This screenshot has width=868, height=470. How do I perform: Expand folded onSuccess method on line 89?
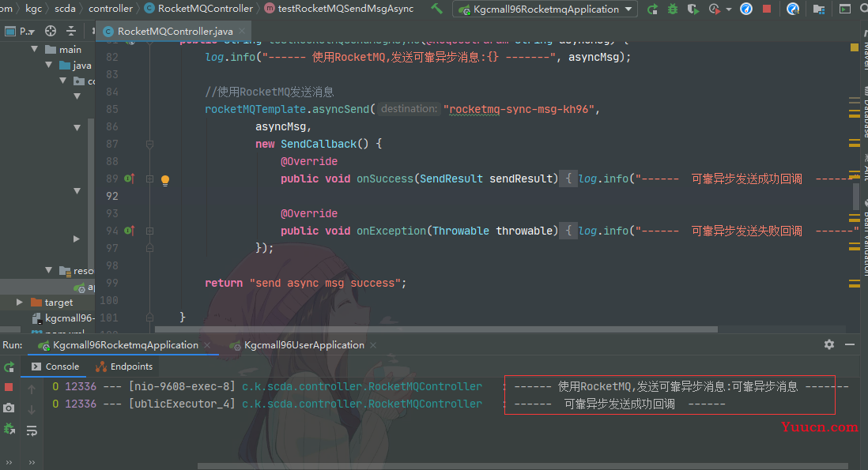point(149,179)
